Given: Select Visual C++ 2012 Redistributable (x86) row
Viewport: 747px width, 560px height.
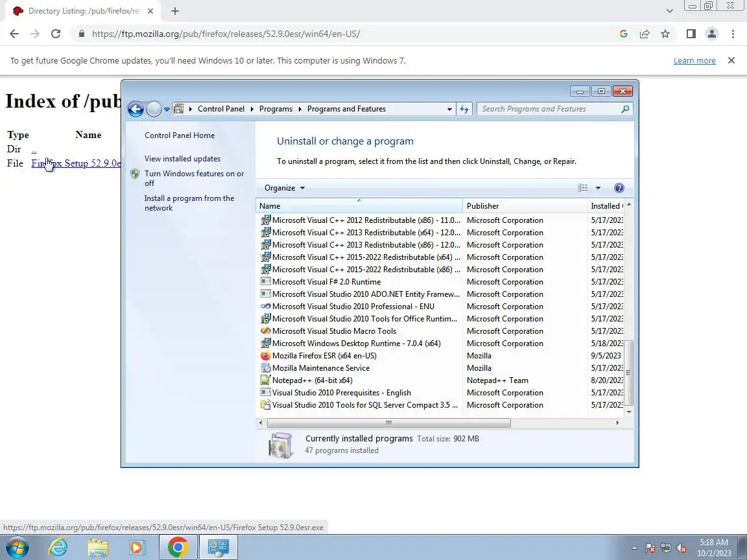Looking at the screenshot, I should 366,220.
